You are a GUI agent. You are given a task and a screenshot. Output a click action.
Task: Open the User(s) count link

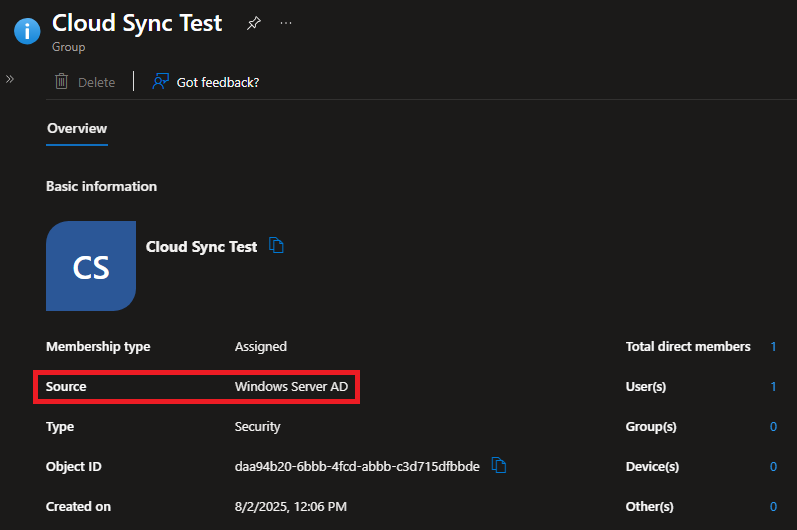773,387
